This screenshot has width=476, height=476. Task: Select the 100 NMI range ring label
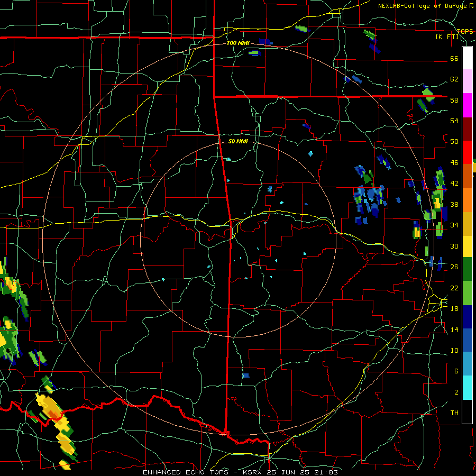click(238, 43)
